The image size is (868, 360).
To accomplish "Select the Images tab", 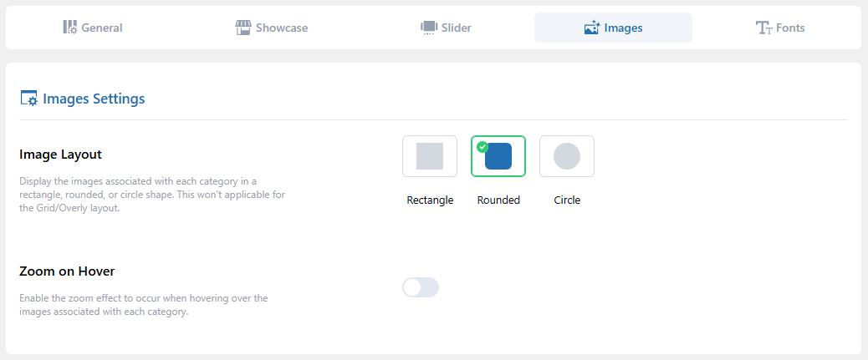I will point(613,28).
